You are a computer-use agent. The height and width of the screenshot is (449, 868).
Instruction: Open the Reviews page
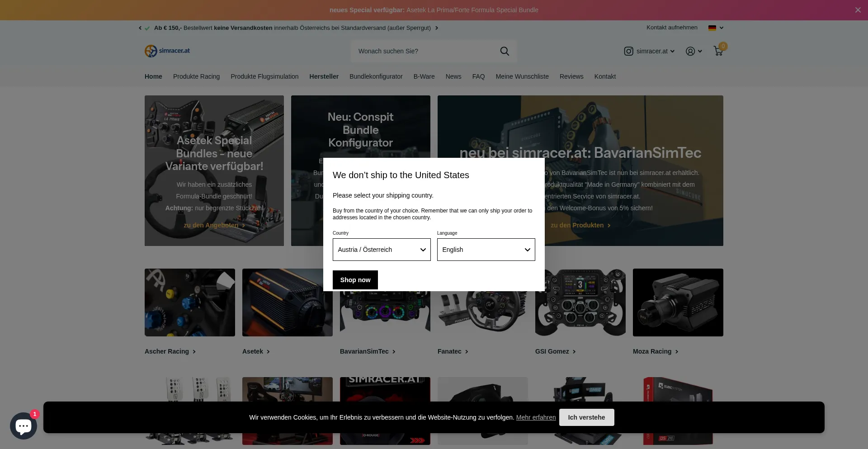(571, 76)
